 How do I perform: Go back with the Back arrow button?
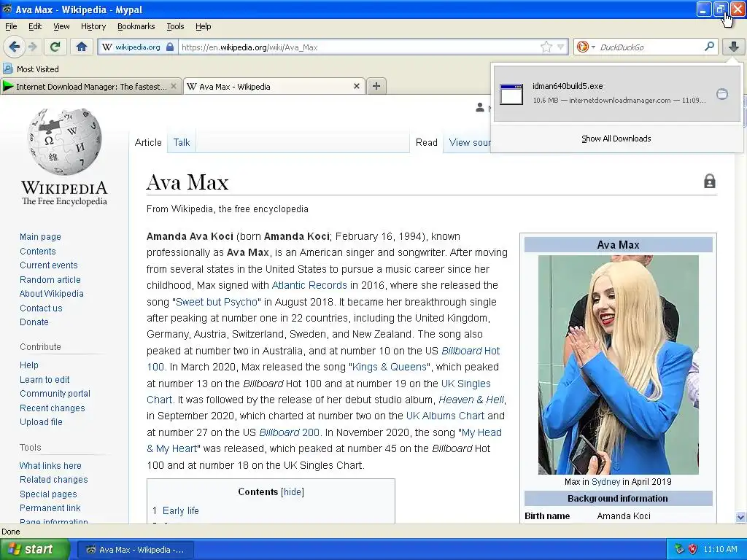(x=14, y=47)
